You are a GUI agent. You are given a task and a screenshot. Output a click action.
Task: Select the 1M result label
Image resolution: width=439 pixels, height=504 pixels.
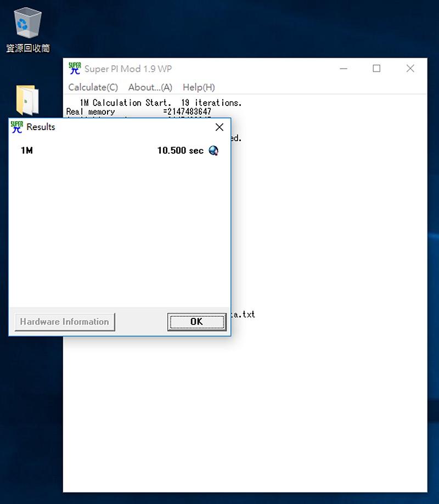(27, 150)
